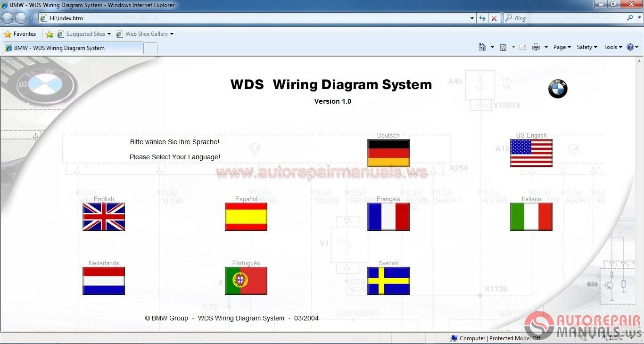The width and height of the screenshot is (644, 344).
Task: Open the Safety menu
Action: [x=587, y=47]
